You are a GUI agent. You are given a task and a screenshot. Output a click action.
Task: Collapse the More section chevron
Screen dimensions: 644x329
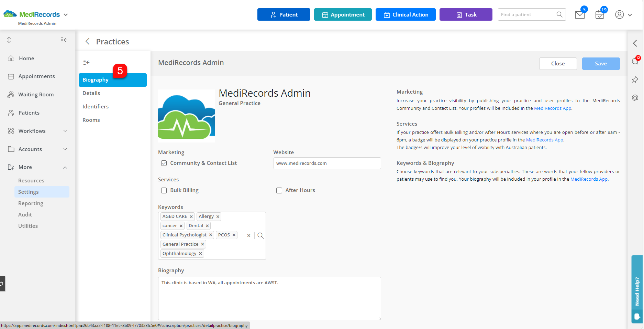[x=65, y=168]
